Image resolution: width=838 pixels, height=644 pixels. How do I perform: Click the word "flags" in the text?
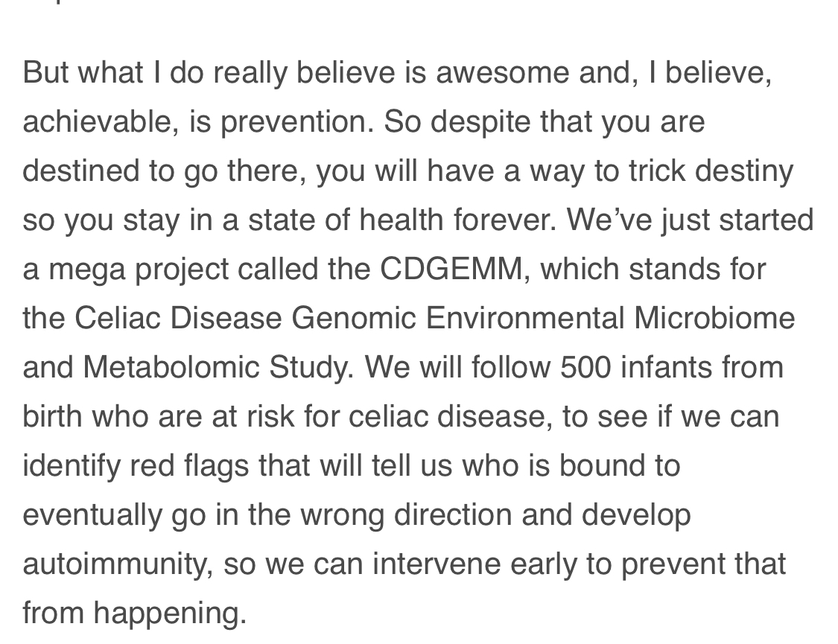pyautogui.click(x=217, y=466)
